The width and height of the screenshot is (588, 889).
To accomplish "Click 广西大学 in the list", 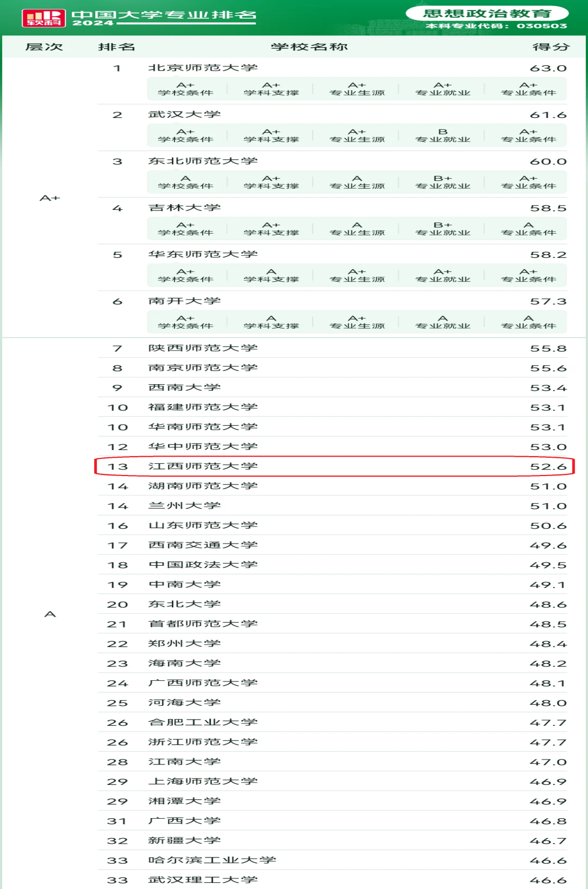I will click(x=184, y=820).
